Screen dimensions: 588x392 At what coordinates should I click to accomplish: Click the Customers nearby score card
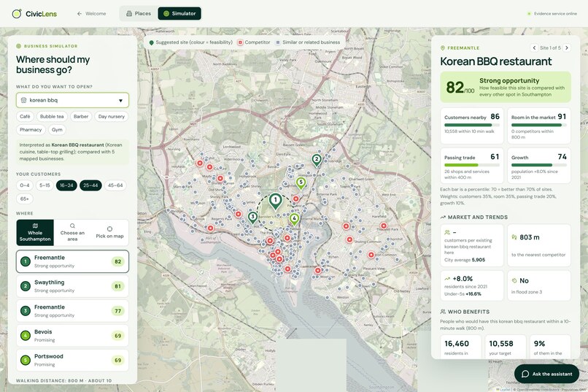(x=472, y=126)
